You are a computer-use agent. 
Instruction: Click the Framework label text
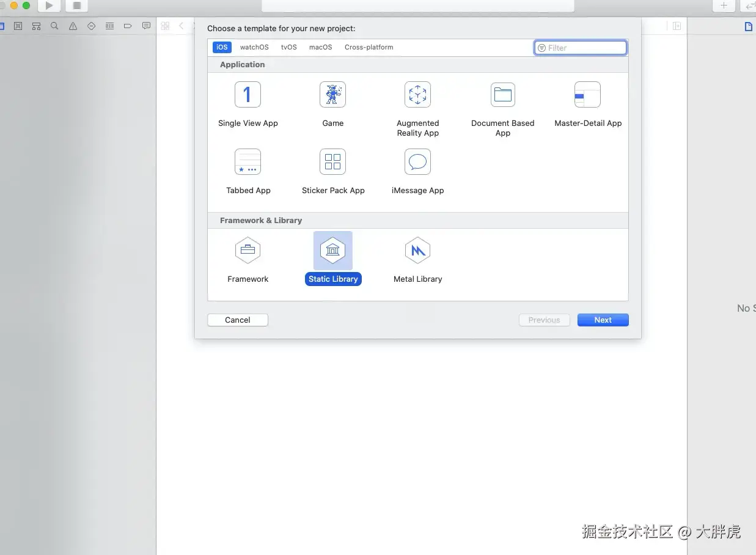[x=248, y=279]
